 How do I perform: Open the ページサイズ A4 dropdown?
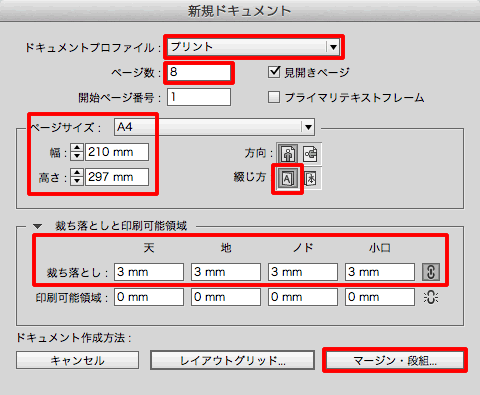point(214,127)
